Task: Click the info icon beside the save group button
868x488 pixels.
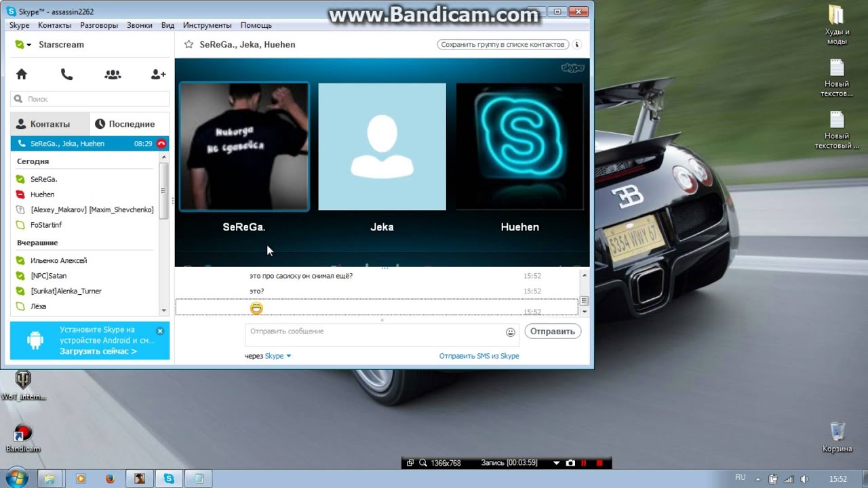Action: tap(577, 45)
